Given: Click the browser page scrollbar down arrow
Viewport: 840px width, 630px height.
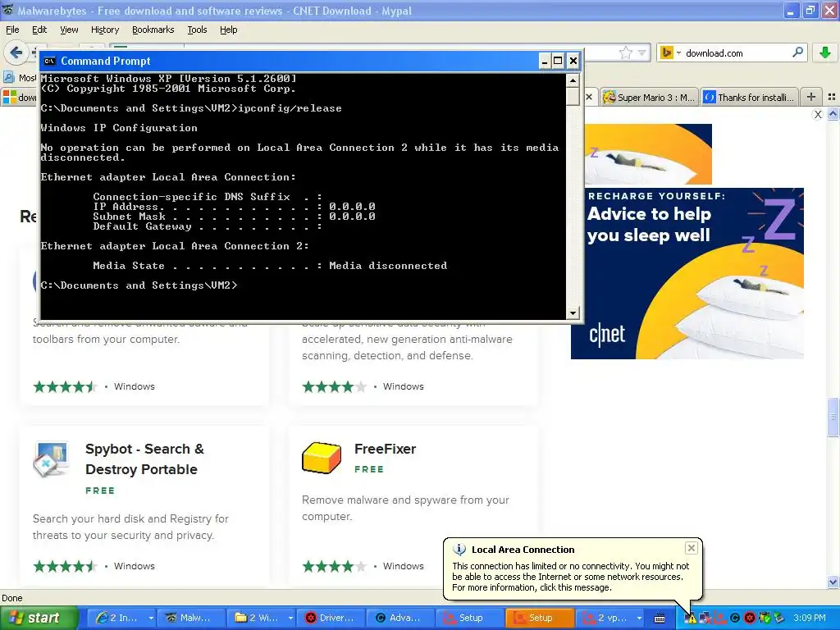Looking at the screenshot, I should click(833, 582).
